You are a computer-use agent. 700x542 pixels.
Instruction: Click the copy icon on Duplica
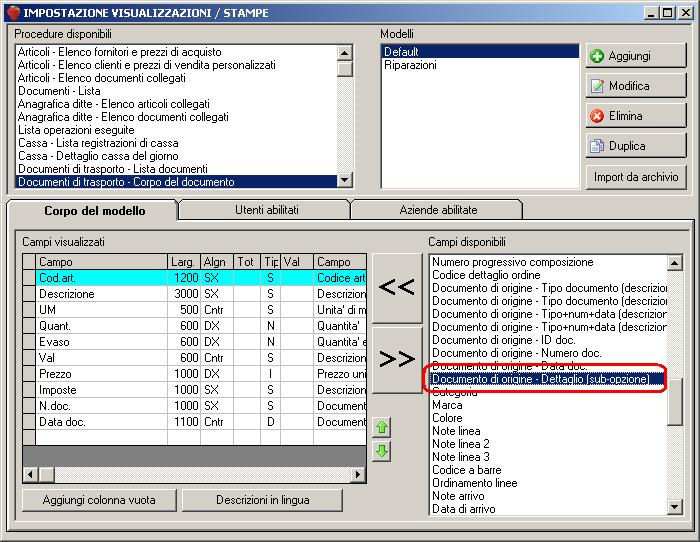point(597,146)
